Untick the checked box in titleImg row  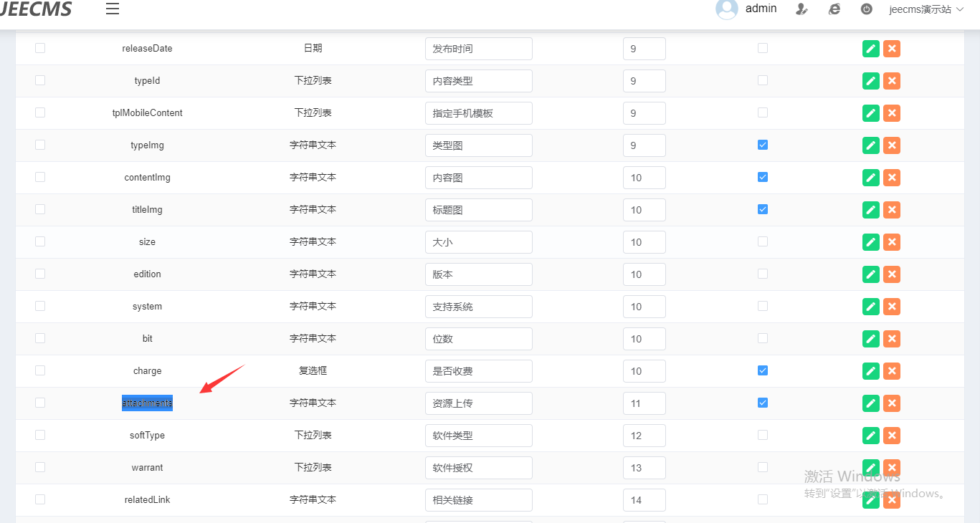(763, 209)
